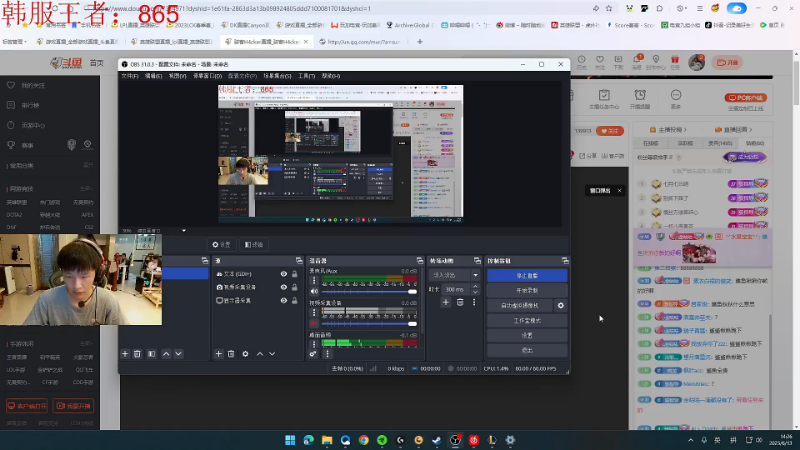800x450 pixels.
Task: Open the 停靠窗口(D) menu in OBS
Action: coord(207,76)
